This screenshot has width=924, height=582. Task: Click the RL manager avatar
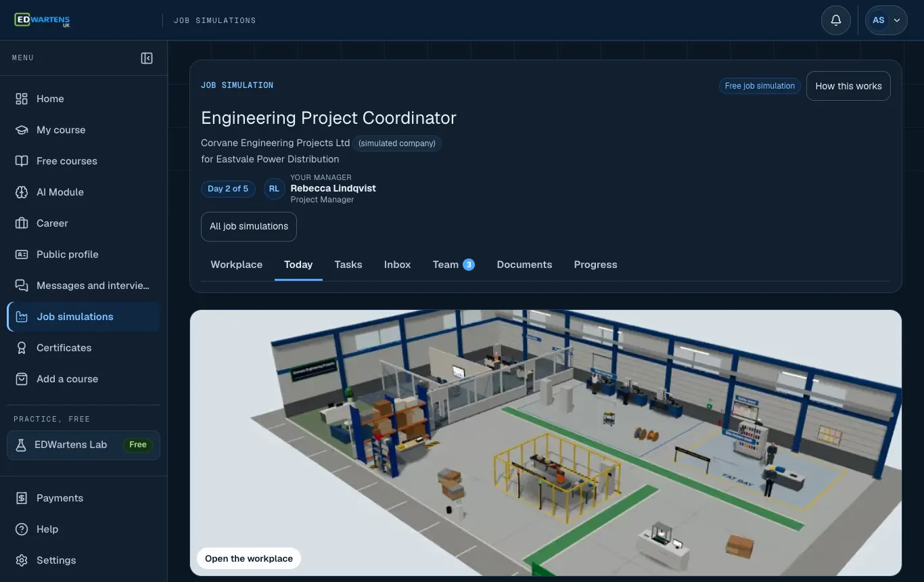[274, 189]
